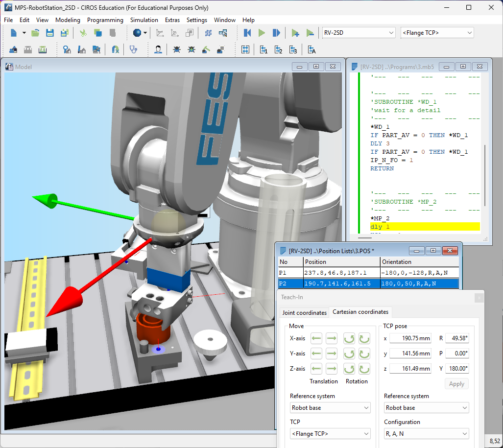Edit the TCP pose x value field
This screenshot has height=448, width=503.
[410, 338]
